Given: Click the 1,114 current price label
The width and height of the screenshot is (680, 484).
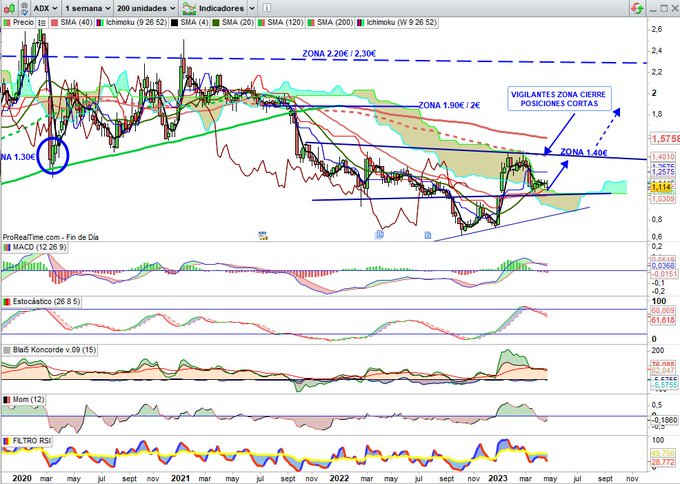Looking at the screenshot, I should point(661,187).
